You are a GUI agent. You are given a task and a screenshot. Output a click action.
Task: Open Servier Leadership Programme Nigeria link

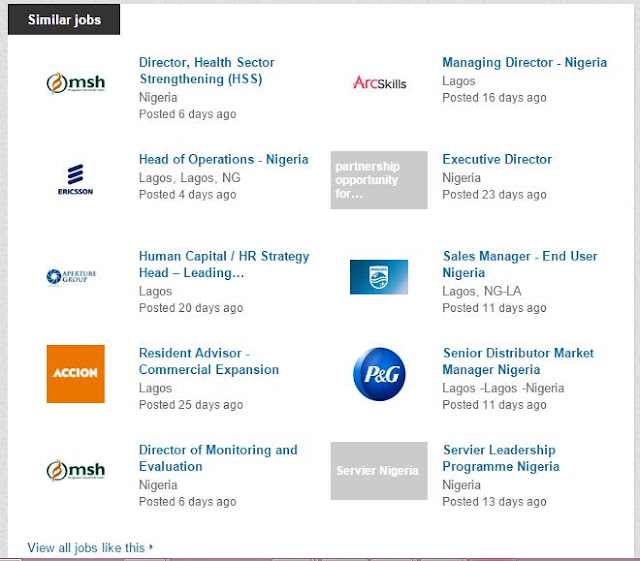click(501, 458)
